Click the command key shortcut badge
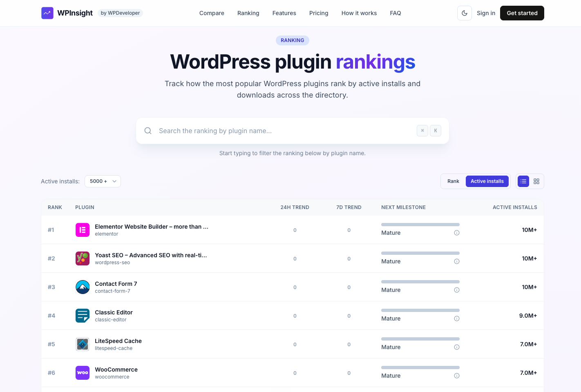 coord(422,131)
